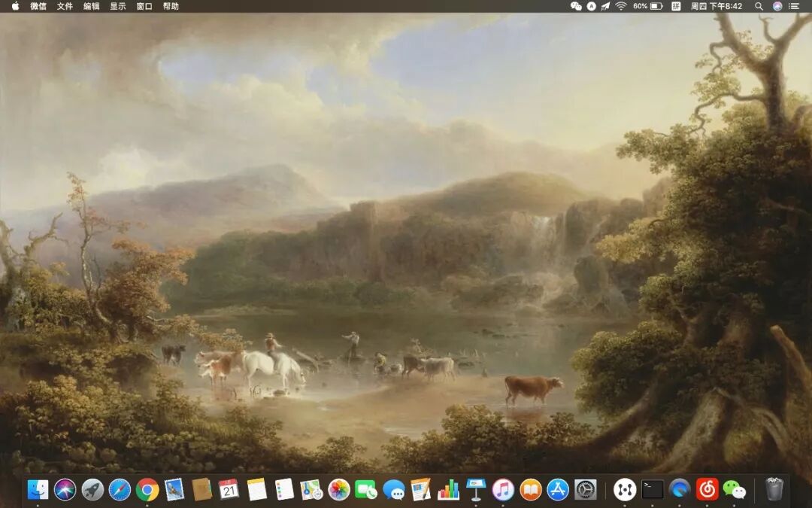Click WeChat status icon in menu bar
812x508 pixels.
pyautogui.click(x=576, y=6)
